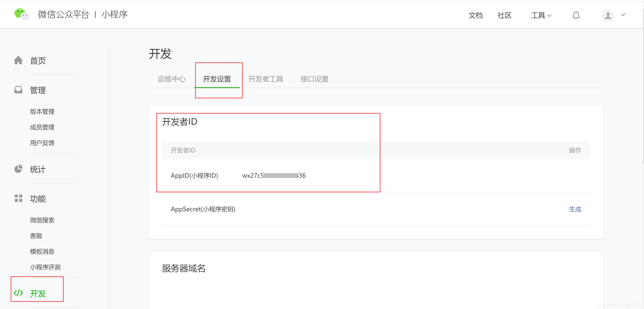Select 功能 section in sidebar
Screen dimensions: 644x309
[x=38, y=199]
